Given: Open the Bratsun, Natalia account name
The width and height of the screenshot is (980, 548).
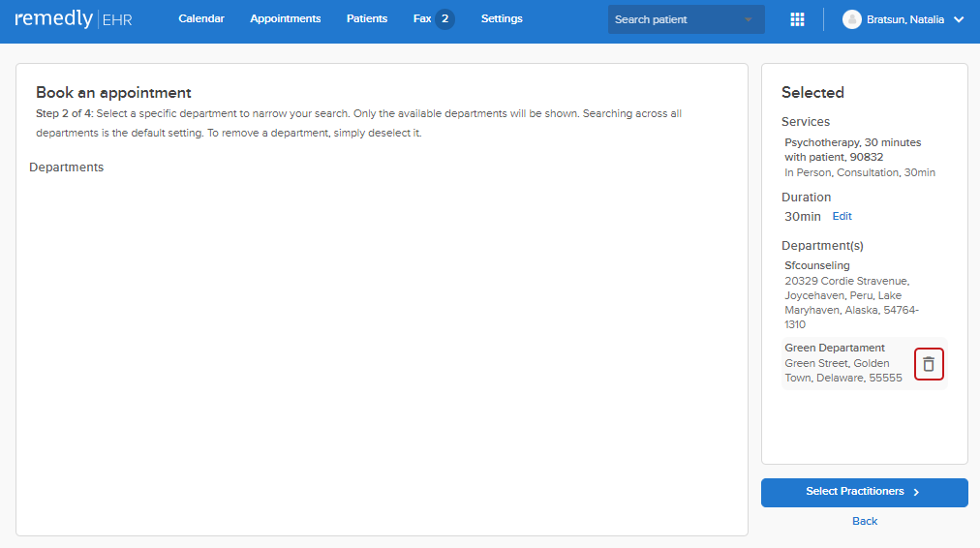Looking at the screenshot, I should [905, 19].
